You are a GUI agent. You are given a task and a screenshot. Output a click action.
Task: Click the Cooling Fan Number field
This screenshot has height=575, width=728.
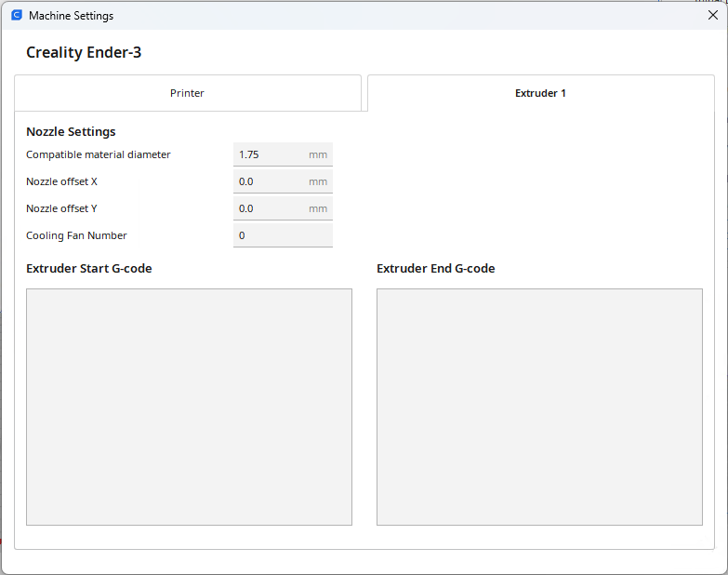(282, 235)
